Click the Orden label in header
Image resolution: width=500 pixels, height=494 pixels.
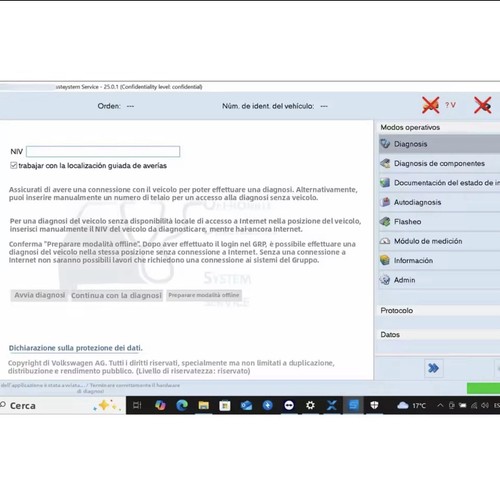point(109,106)
